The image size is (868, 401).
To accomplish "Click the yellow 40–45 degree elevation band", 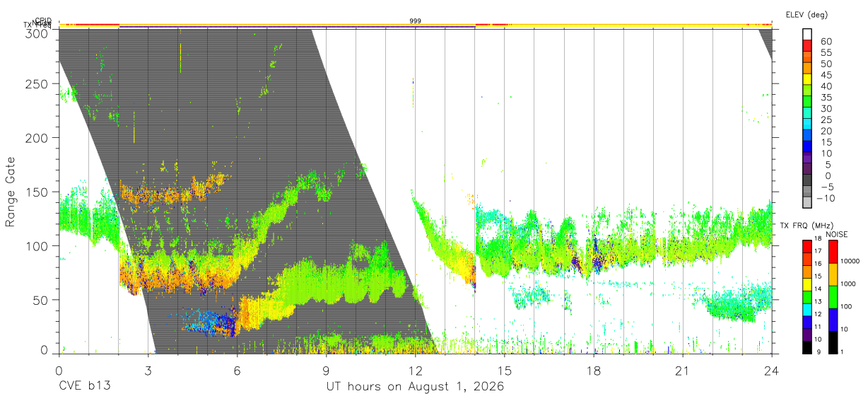I will [807, 79].
